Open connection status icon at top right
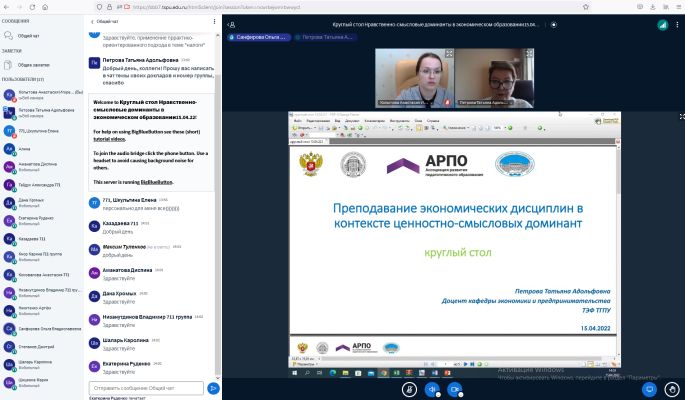 pos(663,25)
